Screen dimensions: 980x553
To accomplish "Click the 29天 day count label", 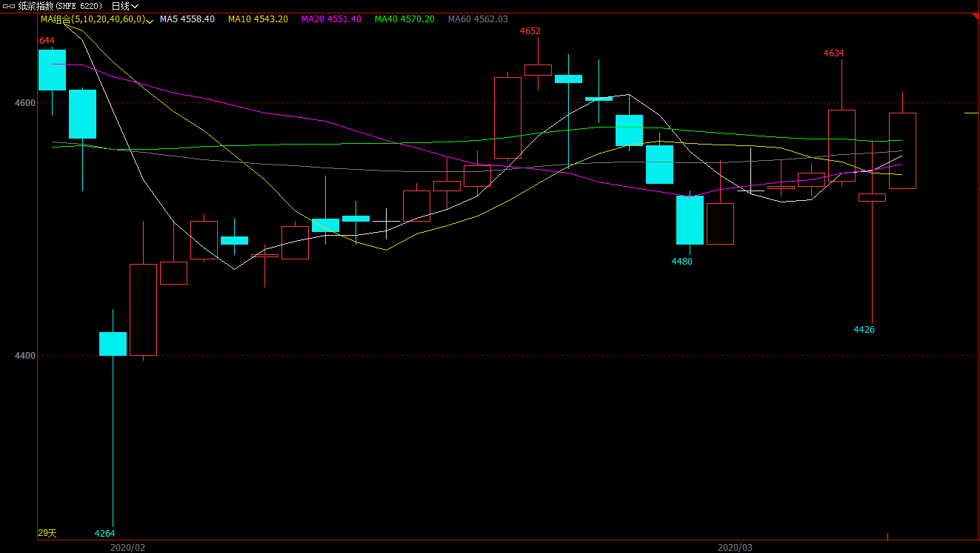I will click(x=47, y=534).
